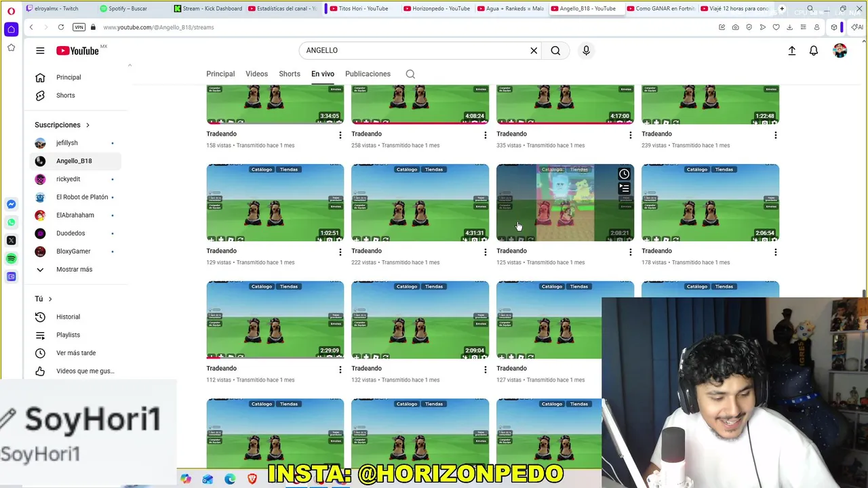Open options for the 158 vistas video

coord(340,135)
